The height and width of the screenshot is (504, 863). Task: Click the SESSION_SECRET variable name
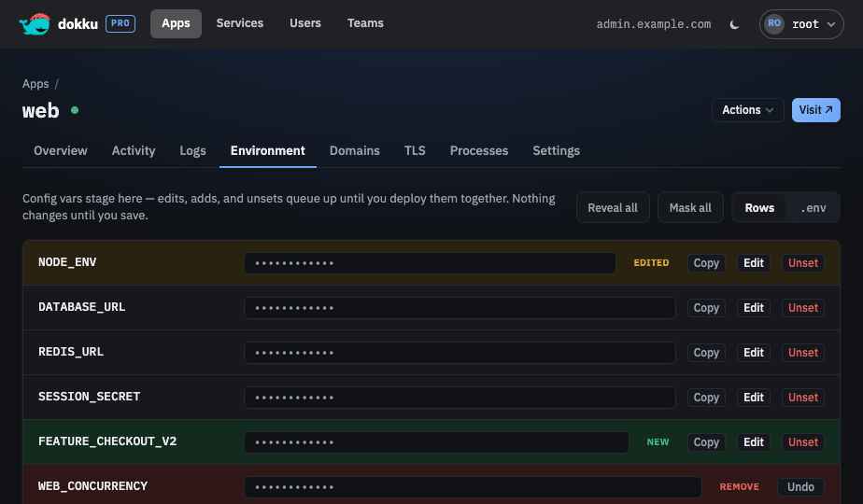click(89, 397)
